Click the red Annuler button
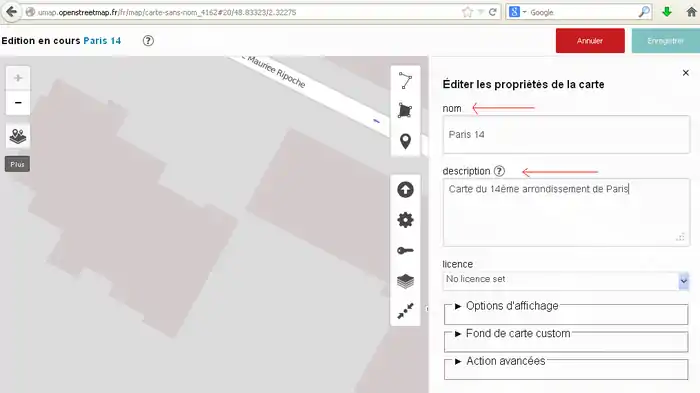This screenshot has width=700, height=393. pos(590,41)
